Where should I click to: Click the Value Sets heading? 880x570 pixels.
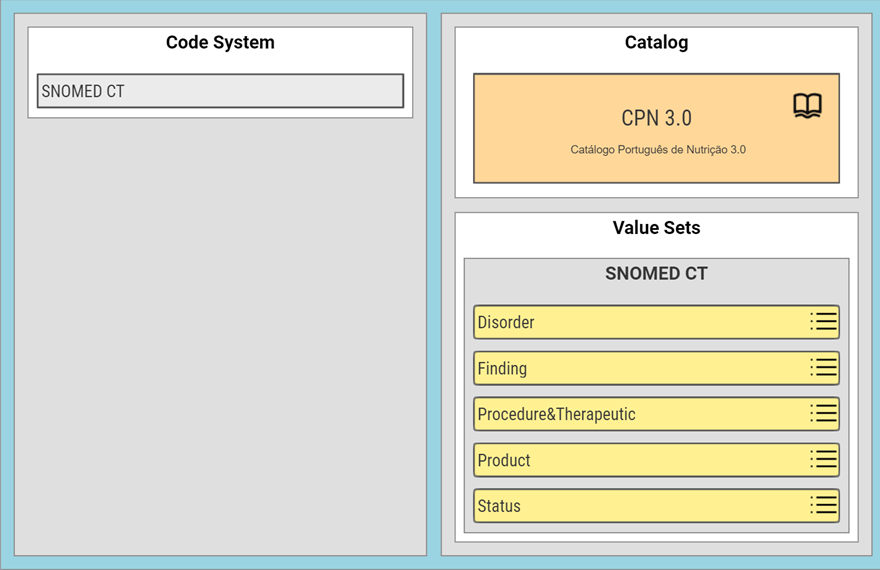656,228
